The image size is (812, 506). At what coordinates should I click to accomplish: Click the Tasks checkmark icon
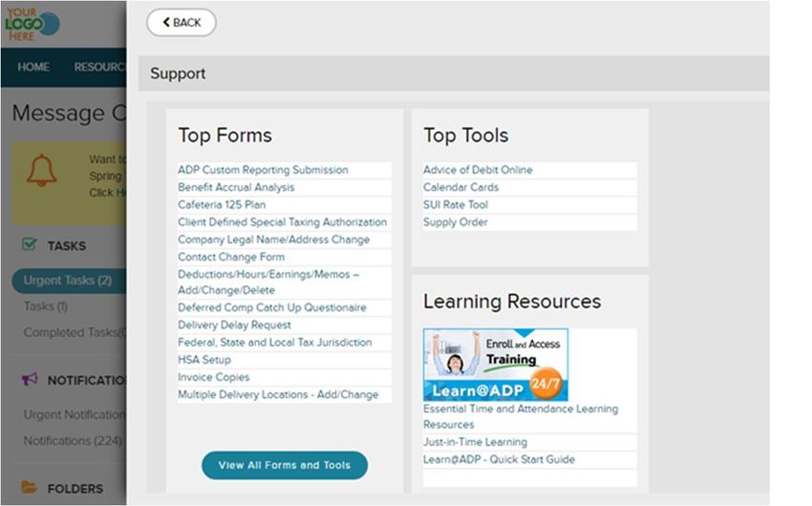(30, 244)
